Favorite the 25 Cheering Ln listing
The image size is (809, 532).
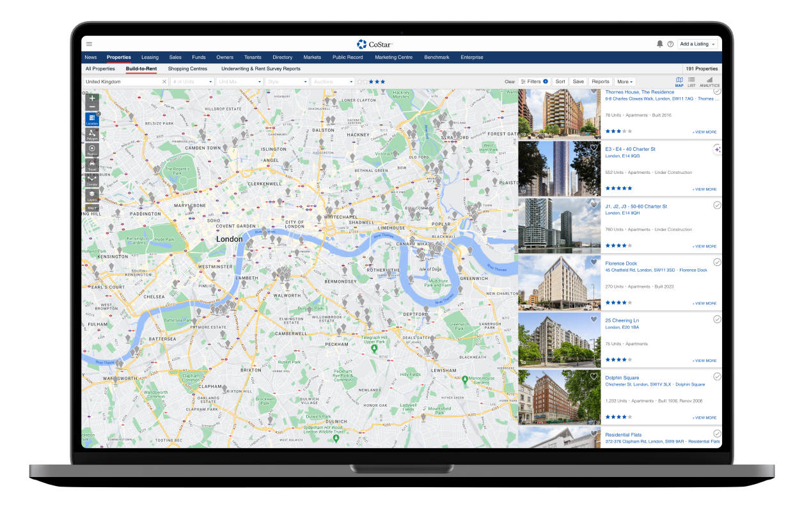click(593, 319)
